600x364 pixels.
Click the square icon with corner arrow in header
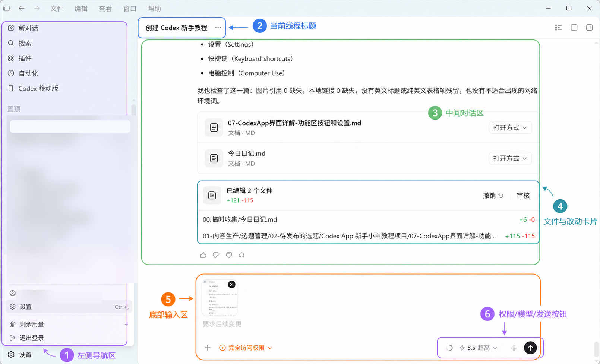[x=590, y=28]
